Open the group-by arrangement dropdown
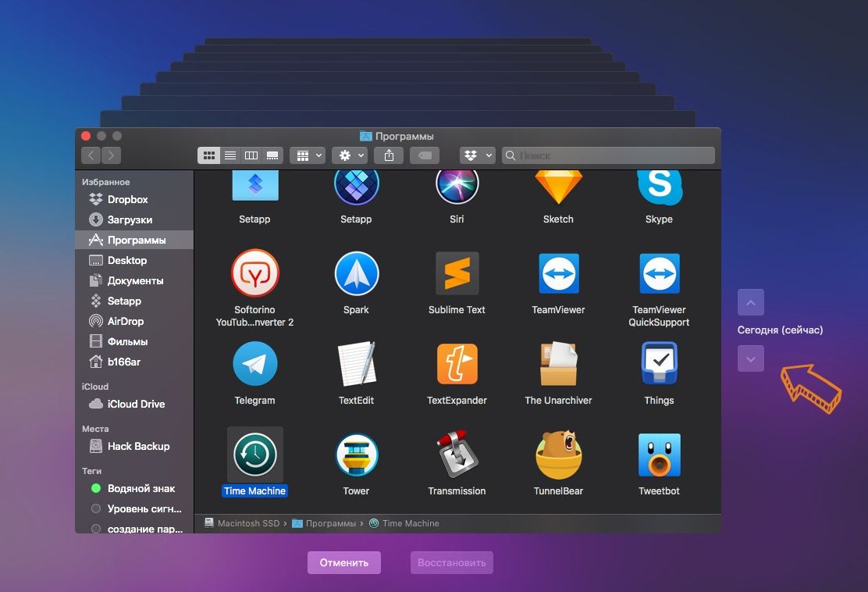This screenshot has width=868, height=592. pos(308,155)
